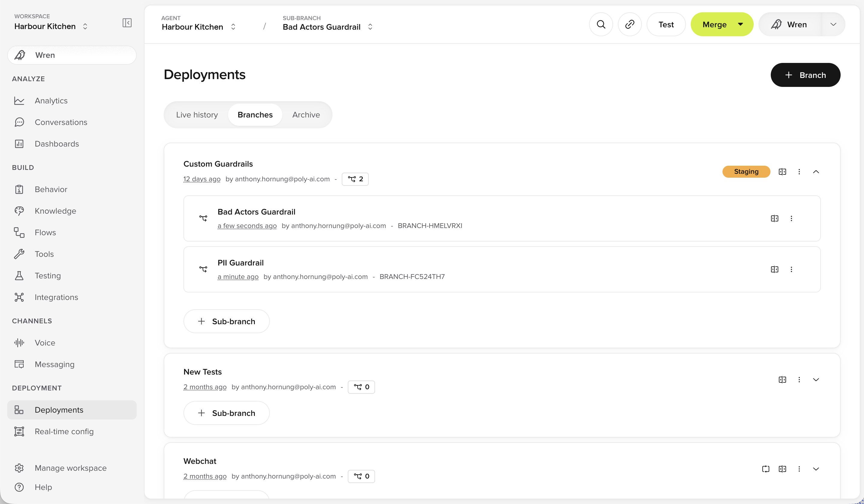This screenshot has width=864, height=504.
Task: Click the Merge button
Action: [714, 24]
